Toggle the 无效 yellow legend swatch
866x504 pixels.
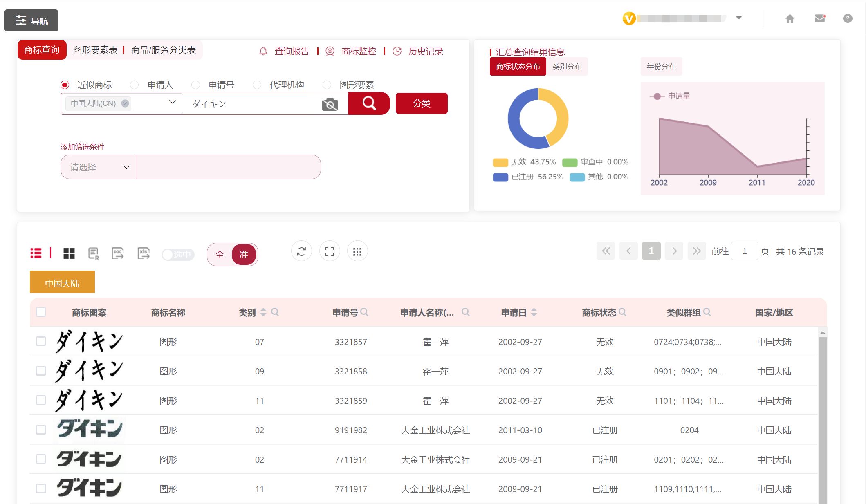pyautogui.click(x=500, y=162)
